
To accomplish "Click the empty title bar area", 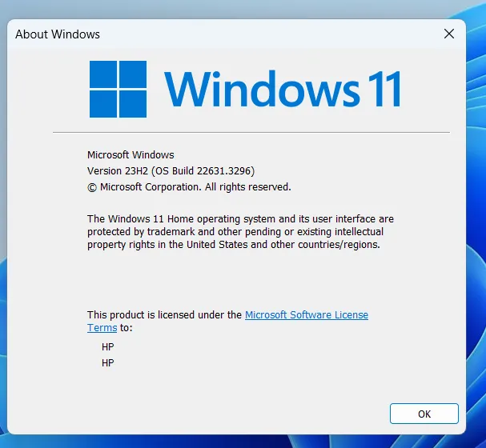I will click(x=264, y=34).
